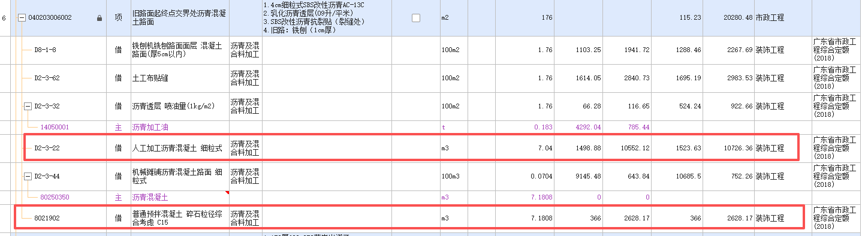868x236 pixels.
Task: Tick the checkbox in the 040203006002 row
Action: coord(417,18)
